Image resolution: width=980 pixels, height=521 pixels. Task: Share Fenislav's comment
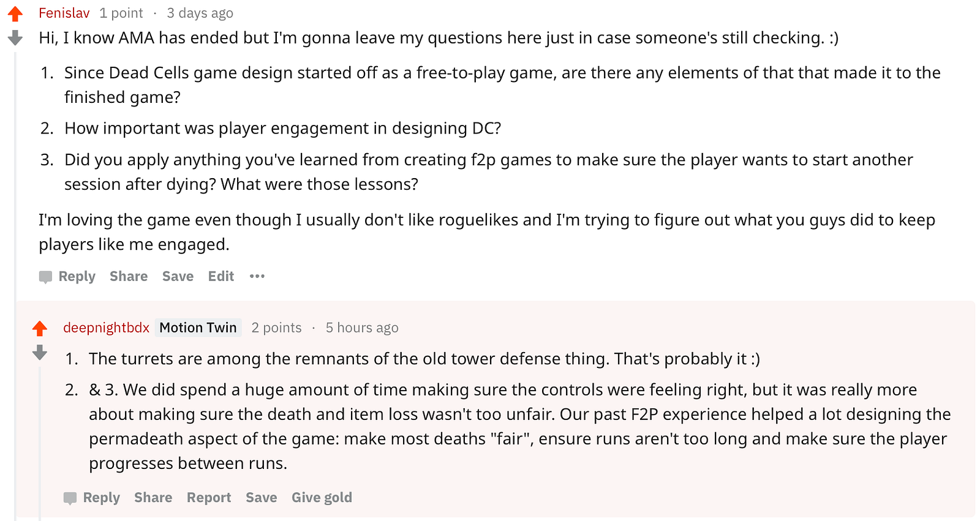(129, 276)
